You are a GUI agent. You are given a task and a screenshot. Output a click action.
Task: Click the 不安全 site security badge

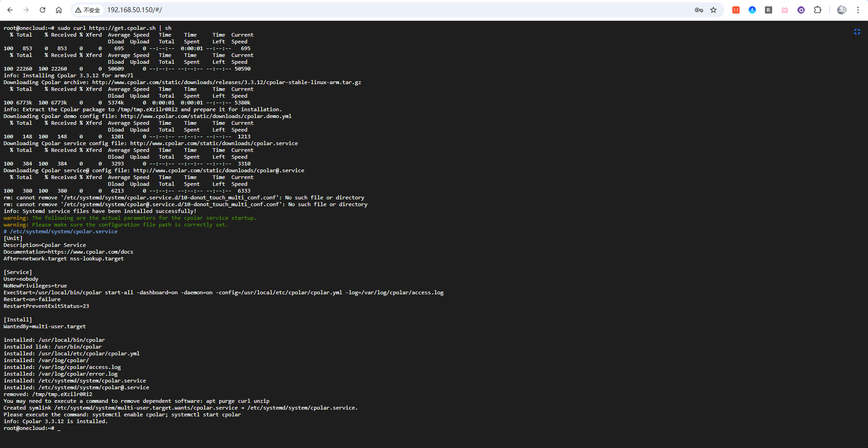click(88, 10)
